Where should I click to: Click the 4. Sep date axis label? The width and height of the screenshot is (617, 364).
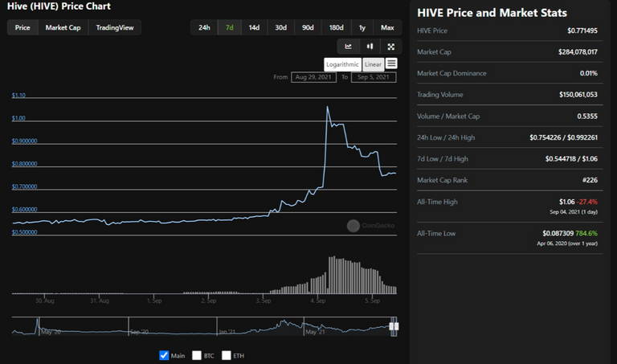[x=318, y=301]
